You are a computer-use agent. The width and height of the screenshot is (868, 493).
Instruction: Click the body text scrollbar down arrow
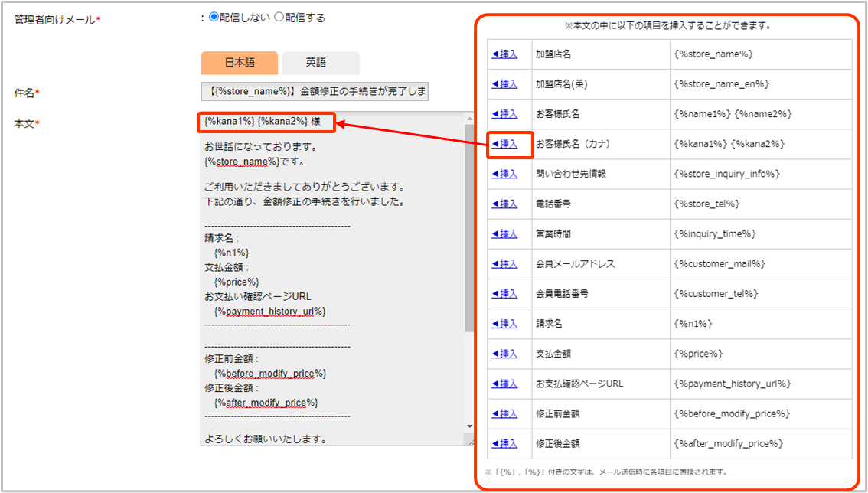(469, 426)
